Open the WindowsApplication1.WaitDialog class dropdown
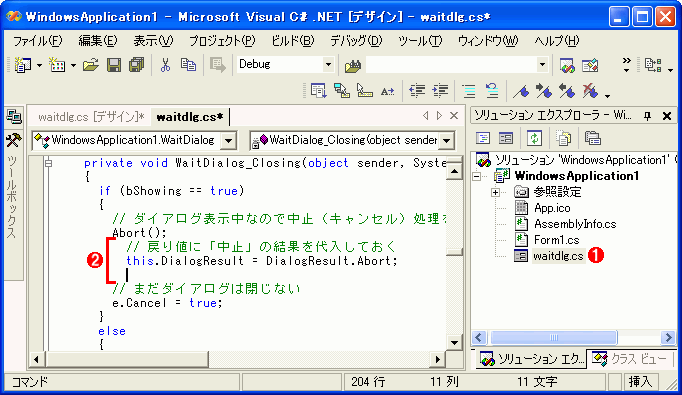The width and height of the screenshot is (682, 395). (228, 141)
